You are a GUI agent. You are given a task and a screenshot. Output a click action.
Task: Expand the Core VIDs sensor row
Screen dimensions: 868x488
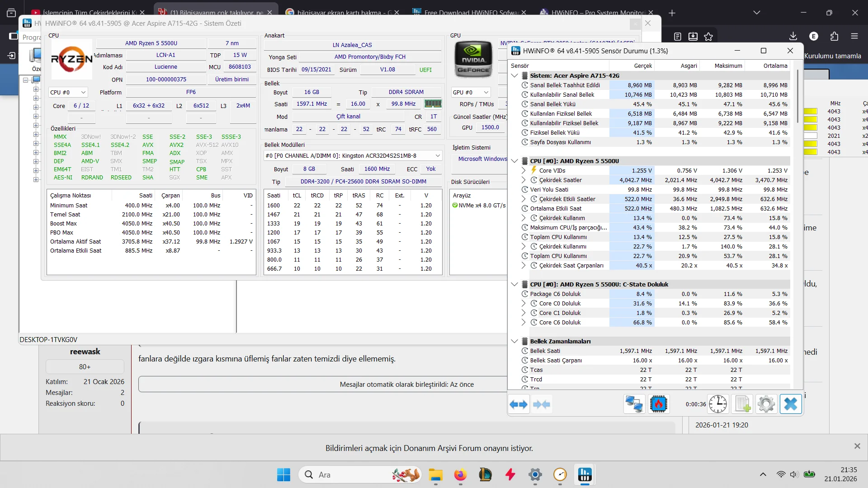[524, 170]
